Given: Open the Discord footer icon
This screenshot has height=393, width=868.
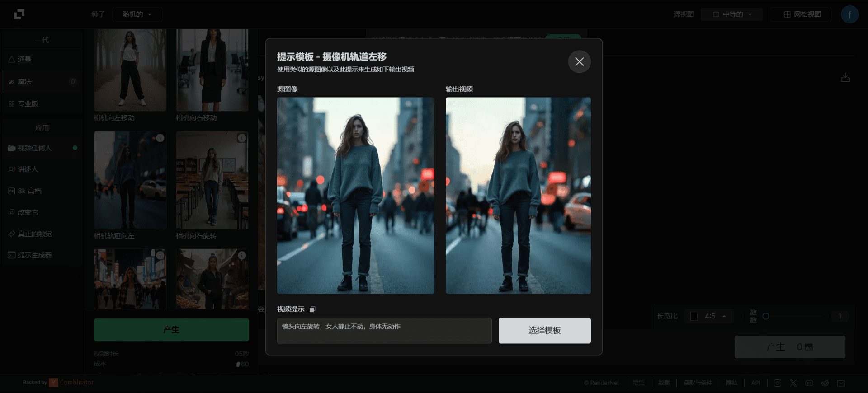Looking at the screenshot, I should point(809,383).
